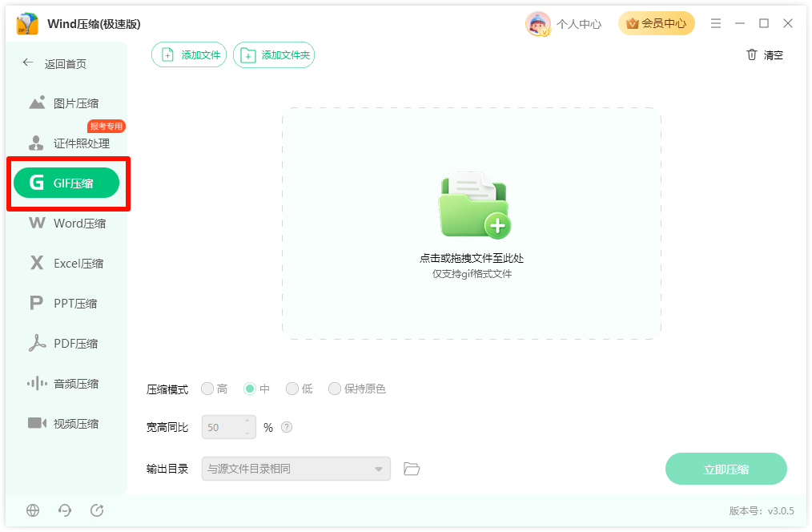Screen dimensions: 812x532
Task: Switch to GIF压缩 tab
Action: tap(66, 183)
